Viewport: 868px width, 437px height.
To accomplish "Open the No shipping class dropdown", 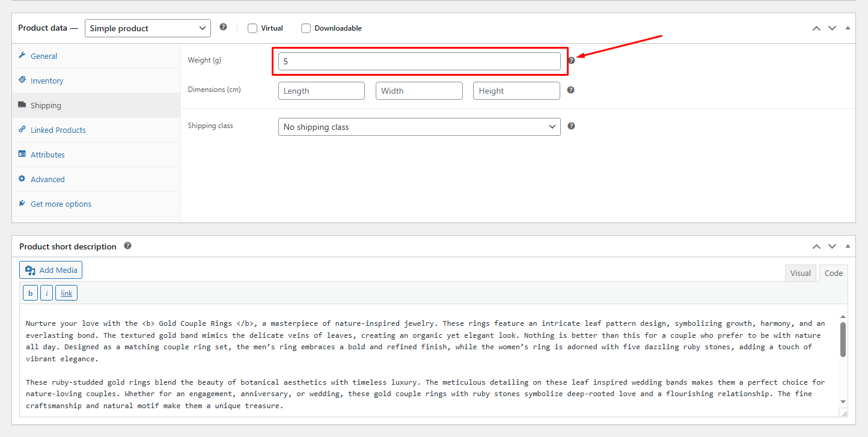I will click(x=420, y=127).
